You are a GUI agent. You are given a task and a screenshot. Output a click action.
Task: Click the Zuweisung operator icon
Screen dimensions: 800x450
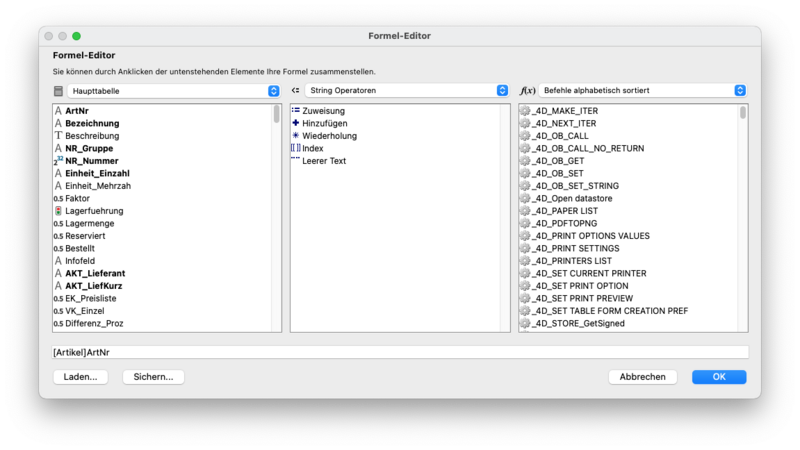pos(295,111)
